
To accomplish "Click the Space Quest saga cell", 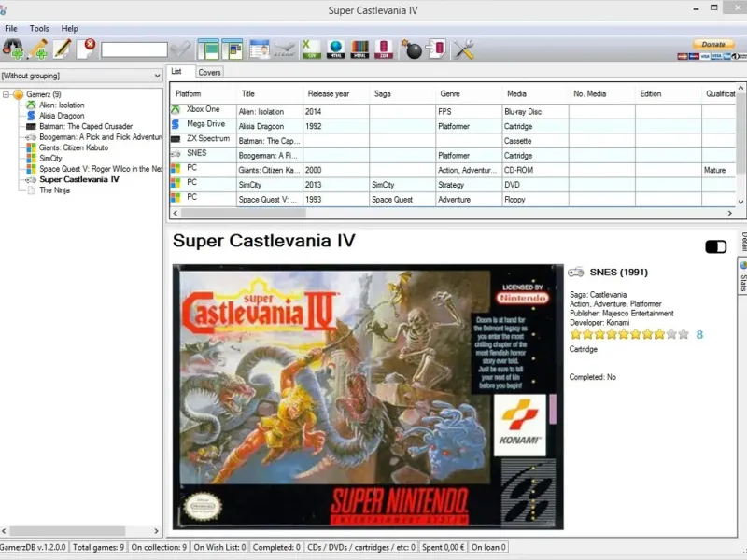I will (402, 200).
